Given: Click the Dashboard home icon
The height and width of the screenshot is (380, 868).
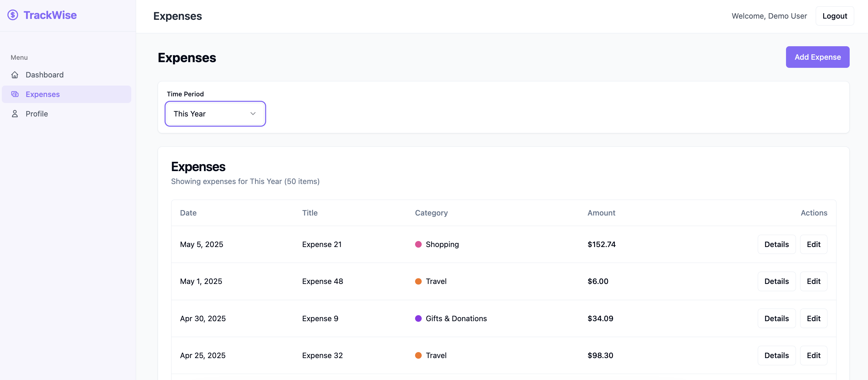Looking at the screenshot, I should [x=14, y=75].
